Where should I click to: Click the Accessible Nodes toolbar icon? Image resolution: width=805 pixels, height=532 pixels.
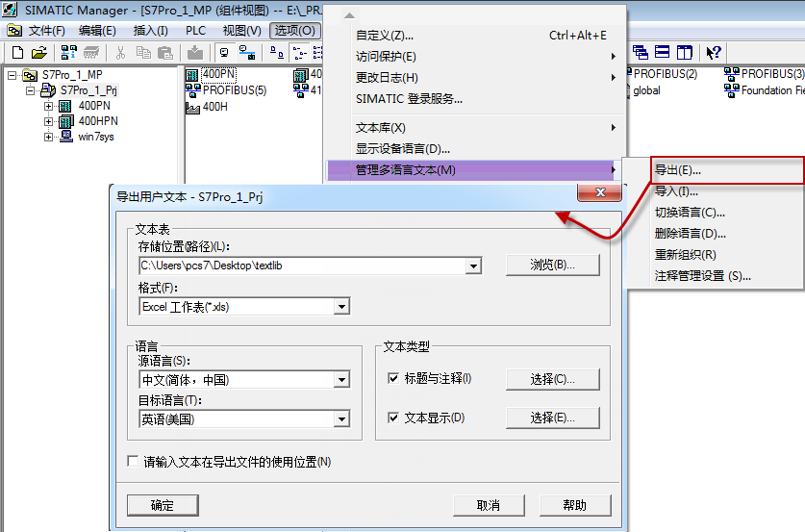[69, 52]
